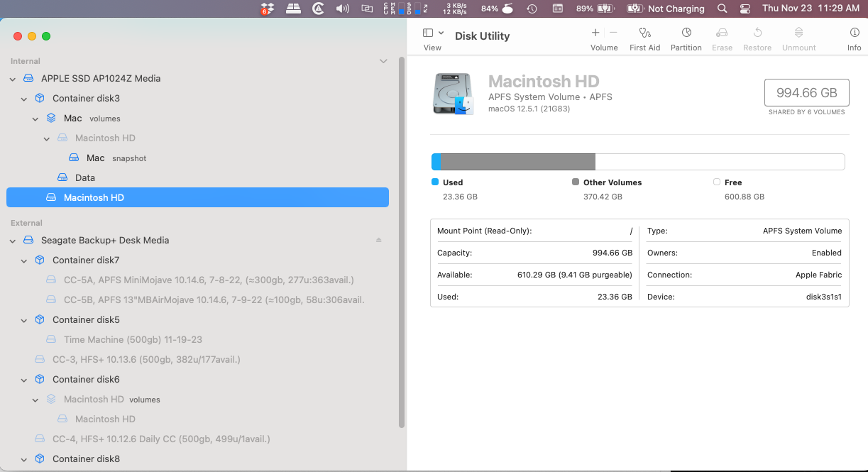Open the Partition tool
This screenshot has width=868, height=472.
click(686, 33)
